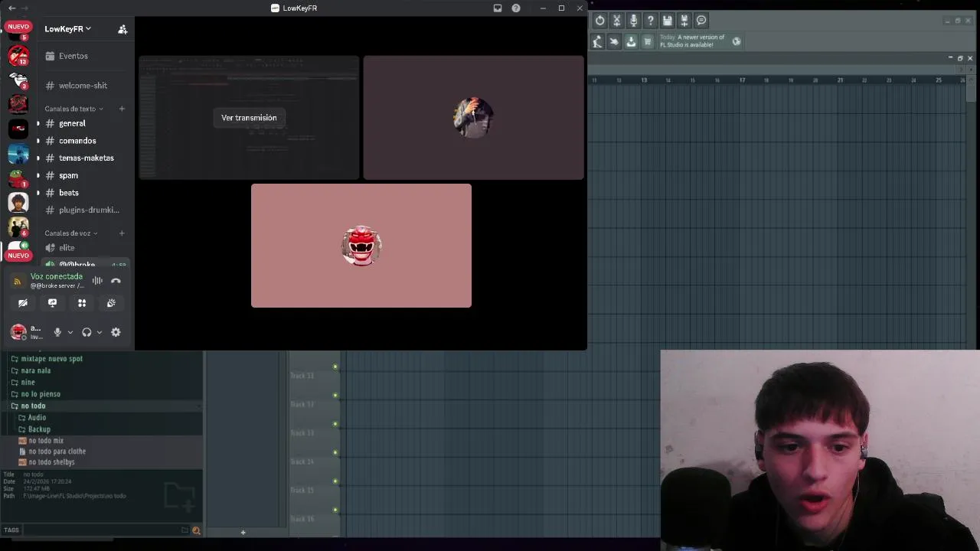
Task: Create a channel under 'Canales de voz'
Action: [122, 233]
